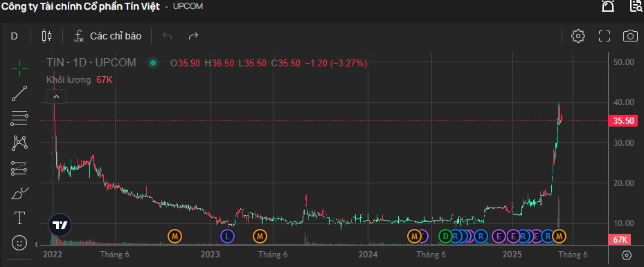Change the candlestick chart style

tap(47, 36)
